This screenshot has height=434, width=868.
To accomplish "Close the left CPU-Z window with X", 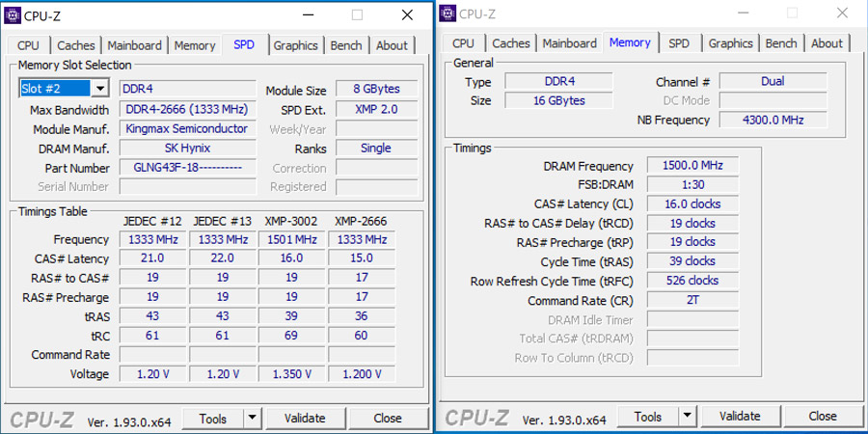I will pyautogui.click(x=407, y=14).
